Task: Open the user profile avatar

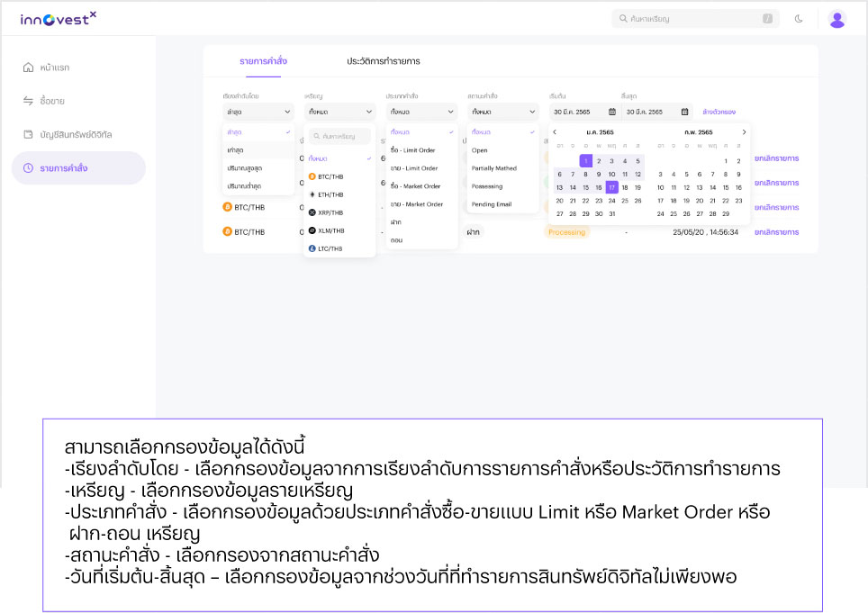Action: coord(837,19)
